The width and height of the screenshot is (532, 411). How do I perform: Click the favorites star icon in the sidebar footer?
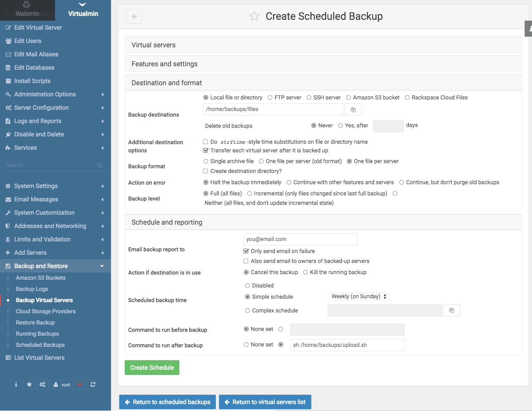click(29, 384)
